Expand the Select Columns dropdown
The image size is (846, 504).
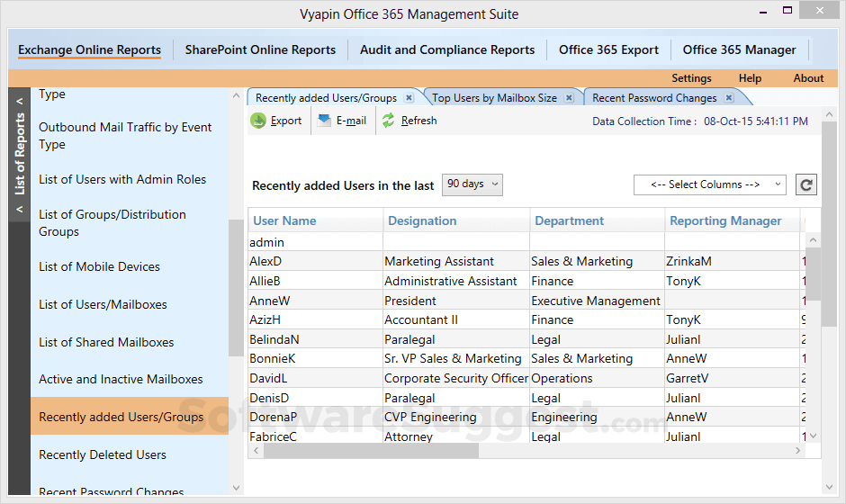[710, 184]
